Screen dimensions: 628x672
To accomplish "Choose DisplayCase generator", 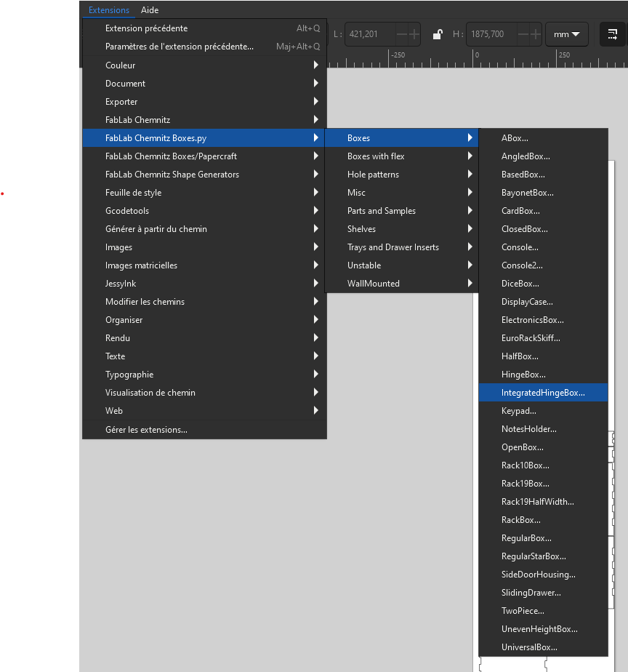I will tap(543, 302).
